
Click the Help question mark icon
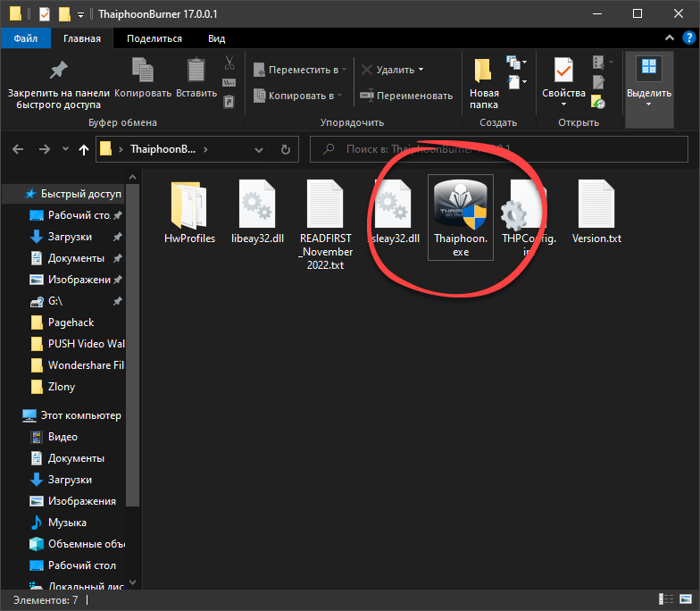689,38
